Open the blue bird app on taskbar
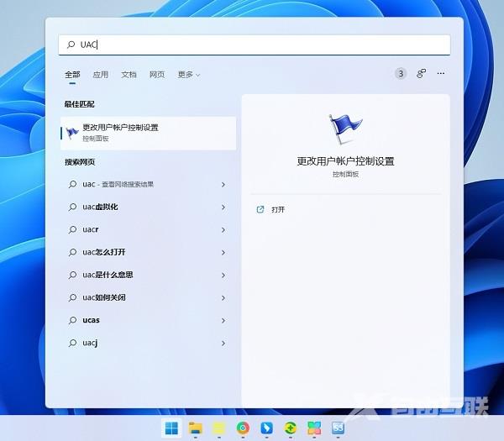The width and height of the screenshot is (504, 441). click(266, 428)
